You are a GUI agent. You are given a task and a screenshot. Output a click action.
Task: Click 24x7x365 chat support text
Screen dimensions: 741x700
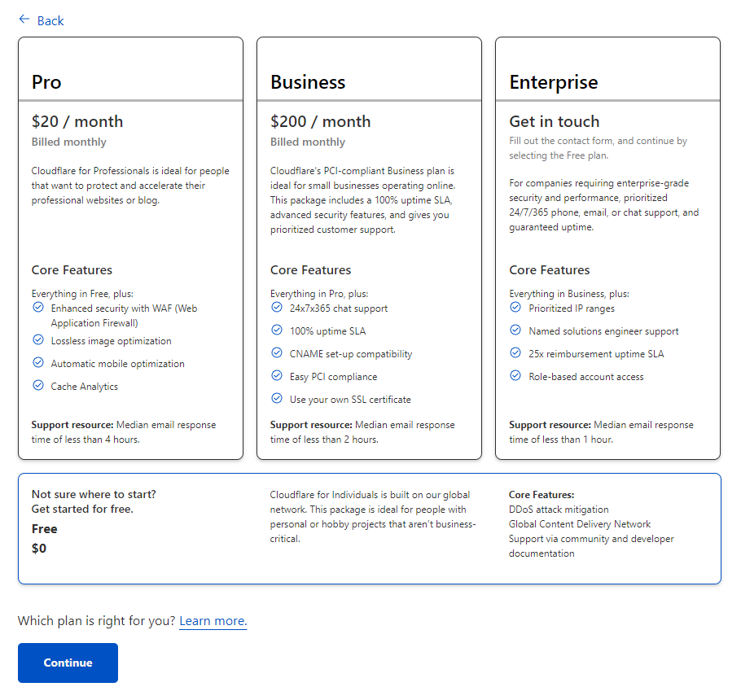[339, 308]
